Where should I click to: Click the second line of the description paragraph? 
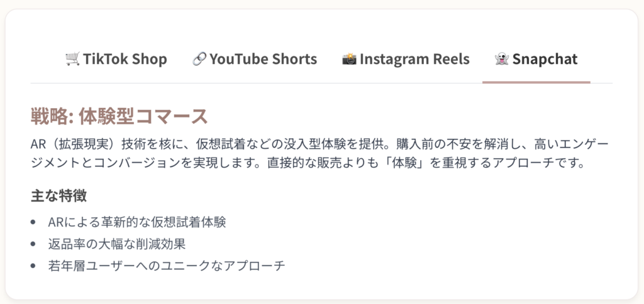[x=308, y=163]
